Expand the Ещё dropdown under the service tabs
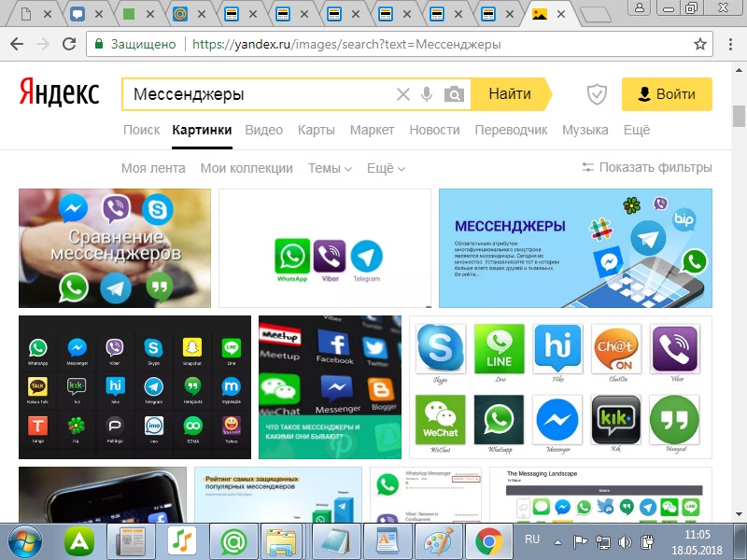Viewport: 747px width, 560px height. [x=386, y=168]
